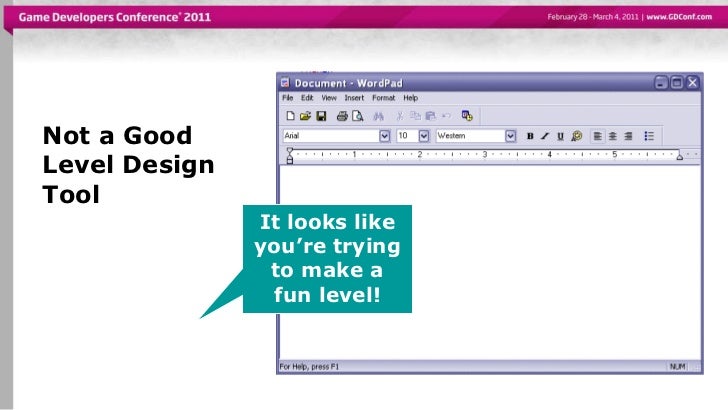Click the Paste clipboard icon
728x410 pixels.
(x=430, y=116)
